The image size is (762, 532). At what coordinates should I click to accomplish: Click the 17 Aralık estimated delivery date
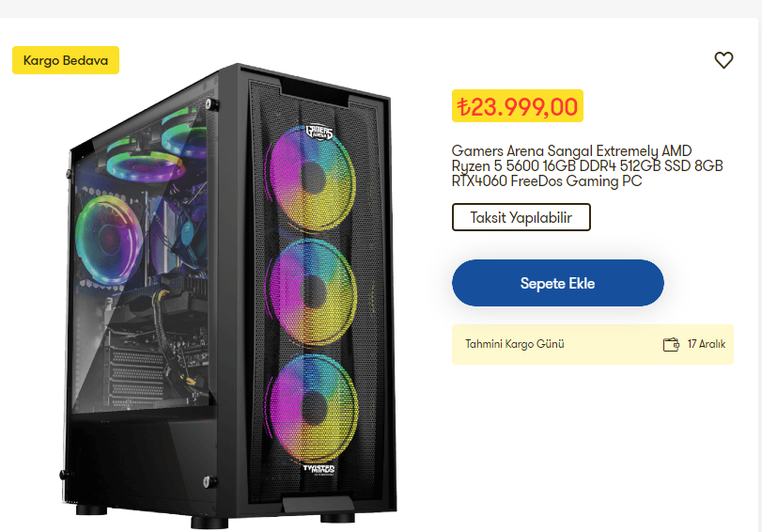coord(707,344)
